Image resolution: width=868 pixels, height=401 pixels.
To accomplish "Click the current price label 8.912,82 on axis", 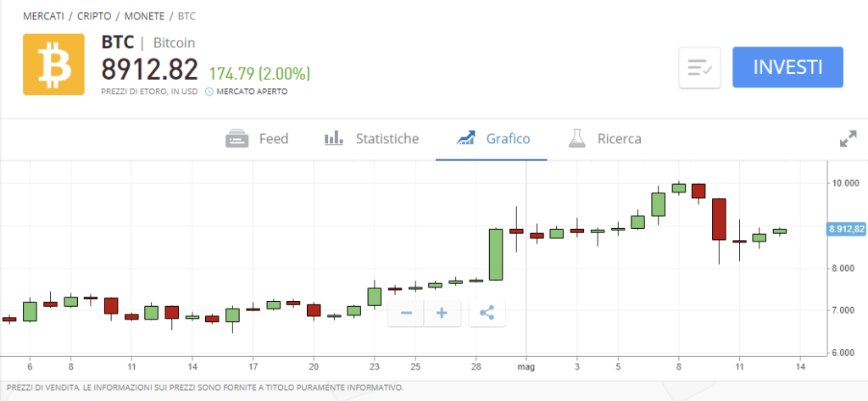I will [847, 229].
